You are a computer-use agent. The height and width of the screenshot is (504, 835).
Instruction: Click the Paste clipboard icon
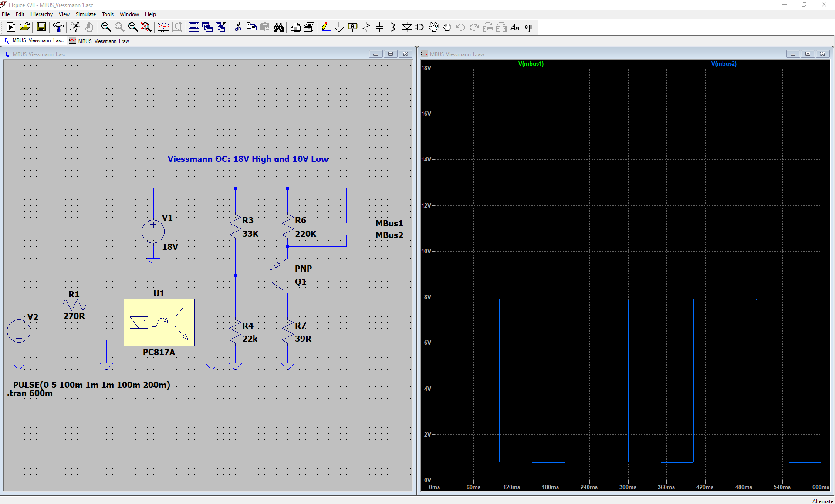pos(265,27)
